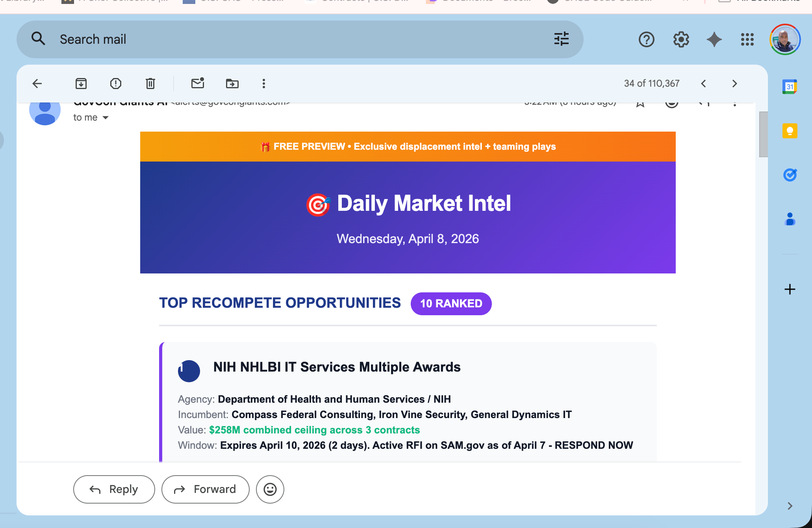The width and height of the screenshot is (812, 528).
Task: Get add-ons with plus icon
Action: click(790, 289)
